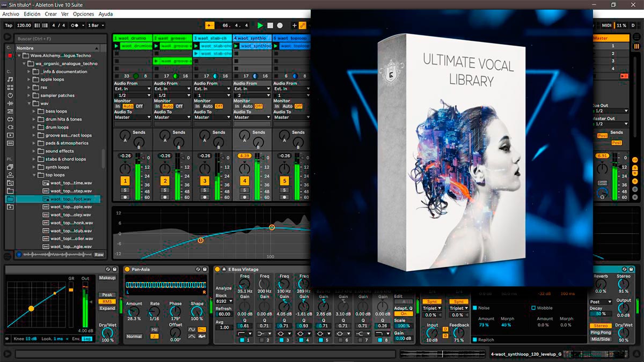Screen dimensions: 644x362
Task: Enable EQ band 2 toggle
Action: [x=262, y=340]
